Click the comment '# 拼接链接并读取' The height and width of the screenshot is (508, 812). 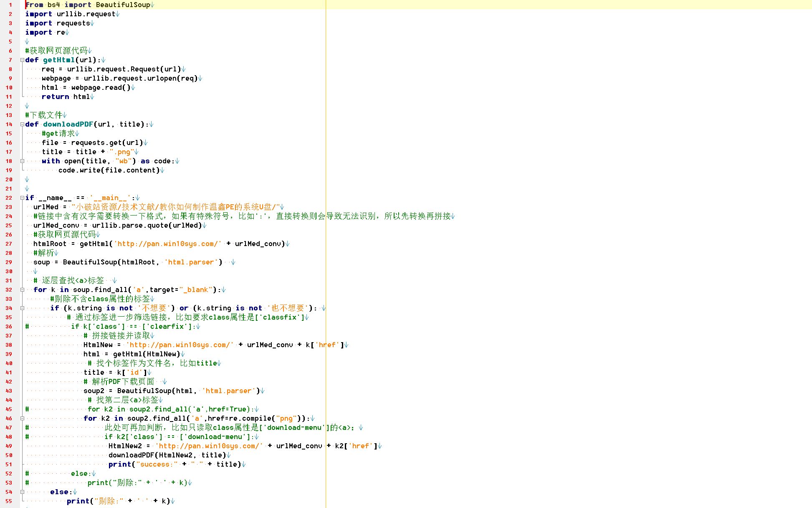pyautogui.click(x=117, y=335)
